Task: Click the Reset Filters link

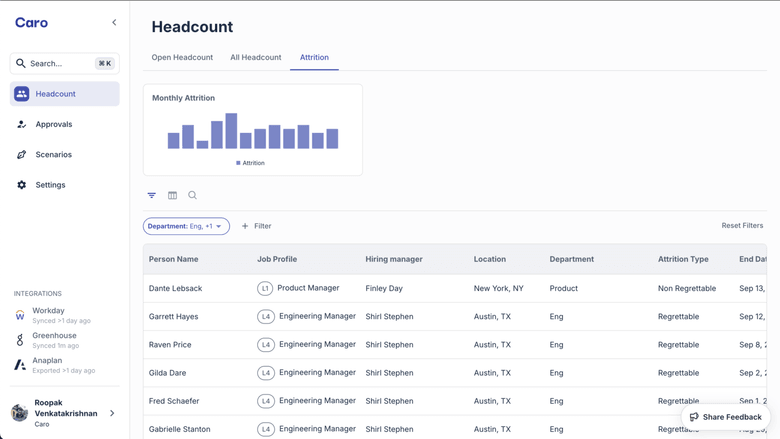Action: click(742, 226)
